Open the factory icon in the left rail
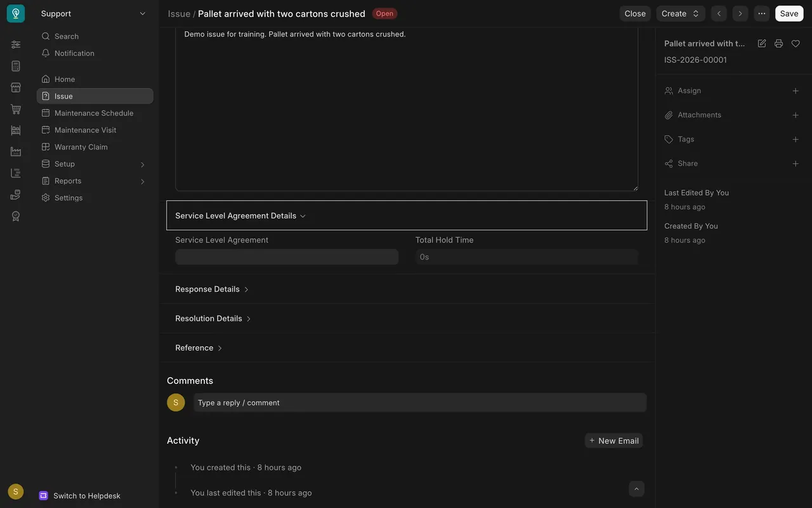 point(16,152)
